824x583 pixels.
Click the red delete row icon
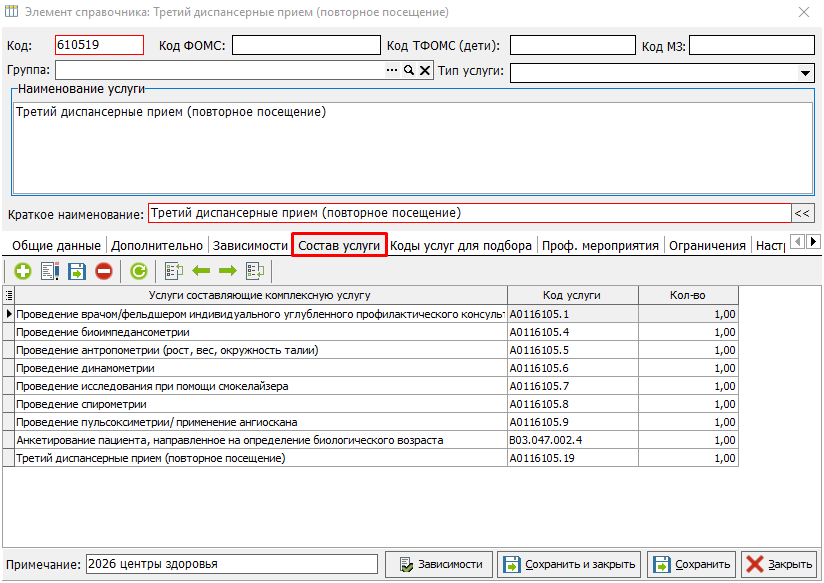104,270
